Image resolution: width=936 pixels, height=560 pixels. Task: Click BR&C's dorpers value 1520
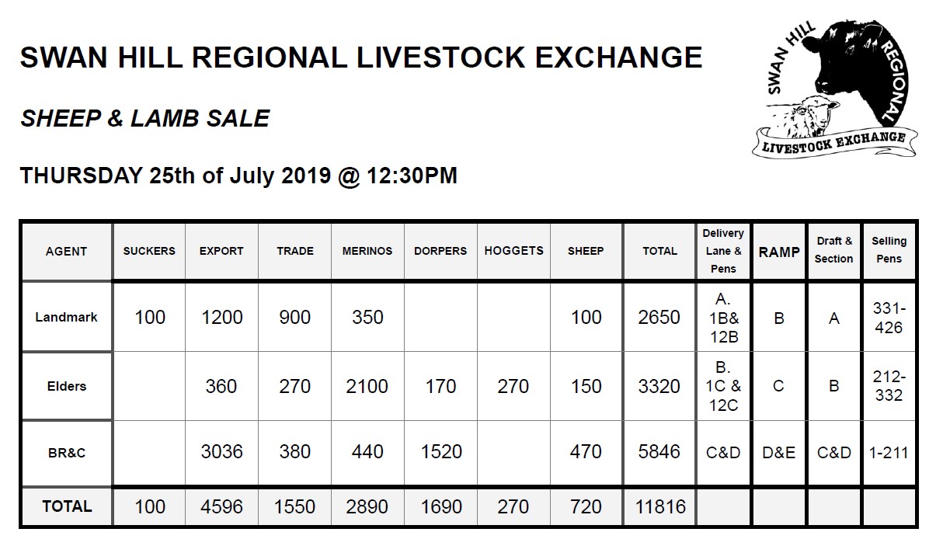coord(440,451)
